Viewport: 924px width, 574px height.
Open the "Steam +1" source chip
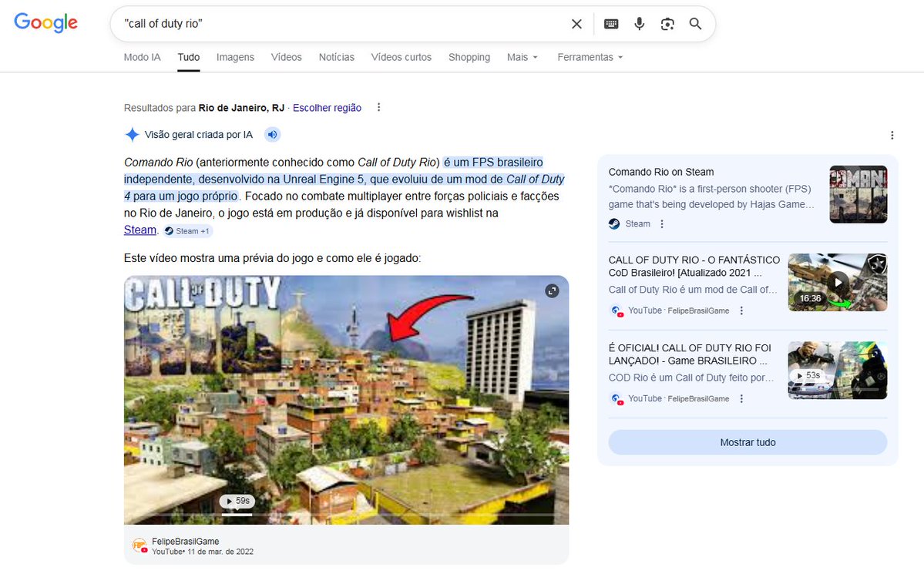tap(186, 231)
